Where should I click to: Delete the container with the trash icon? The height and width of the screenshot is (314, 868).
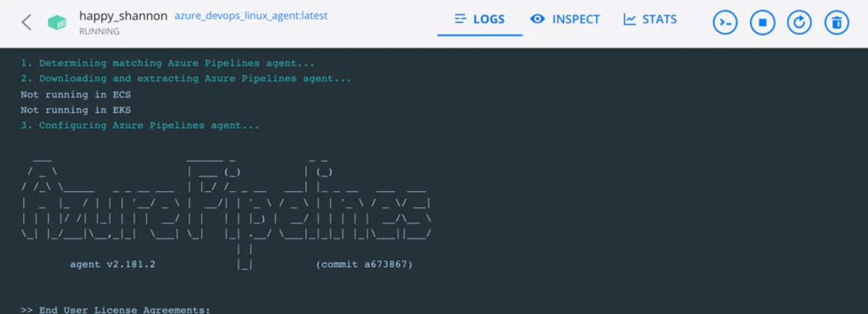tap(837, 23)
